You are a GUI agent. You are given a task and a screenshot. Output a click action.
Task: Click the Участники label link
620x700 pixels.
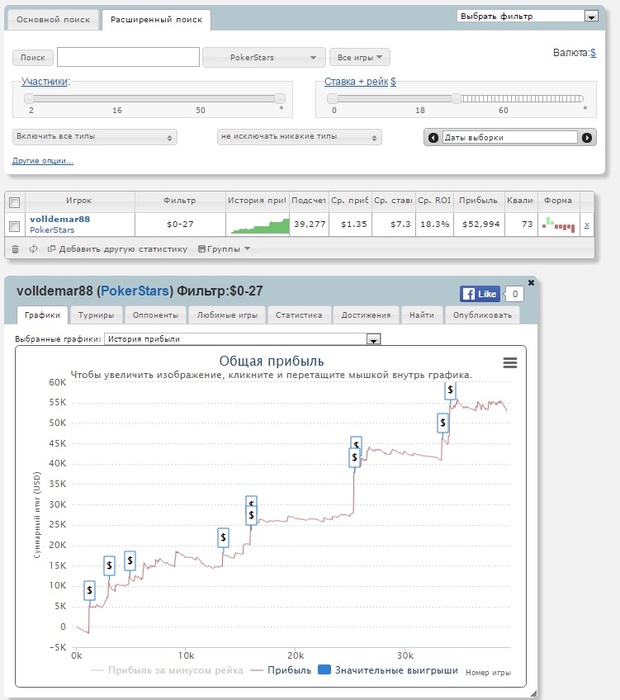pyautogui.click(x=45, y=82)
